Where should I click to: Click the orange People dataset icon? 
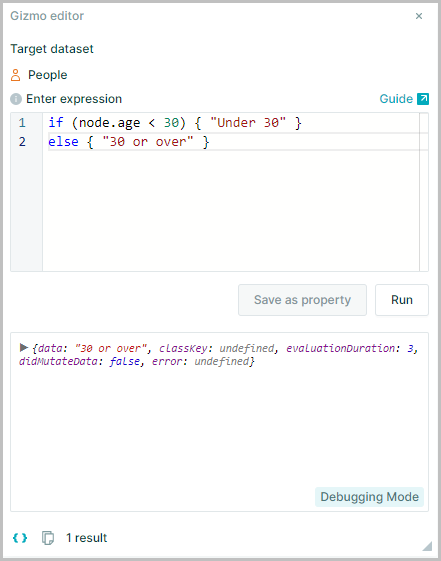[x=15, y=75]
